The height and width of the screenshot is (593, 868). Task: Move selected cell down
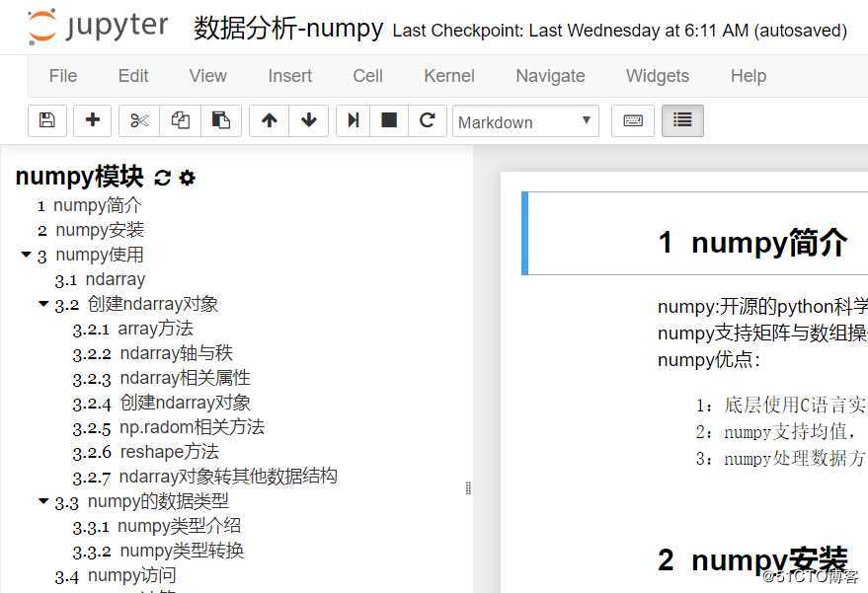[x=308, y=120]
